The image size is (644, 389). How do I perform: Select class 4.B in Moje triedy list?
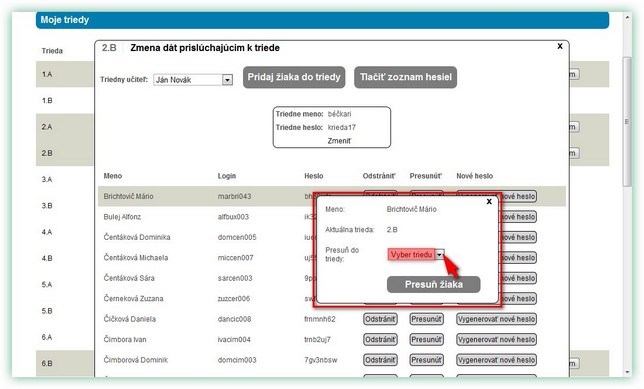(x=47, y=258)
